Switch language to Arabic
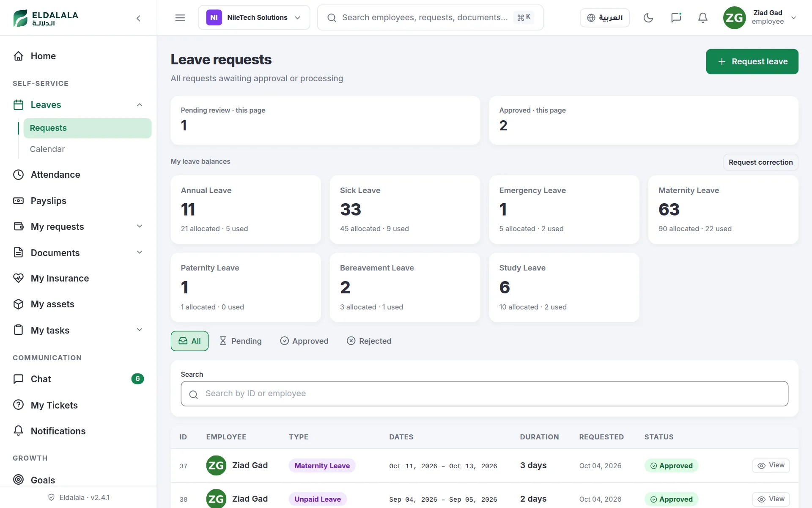 click(604, 18)
